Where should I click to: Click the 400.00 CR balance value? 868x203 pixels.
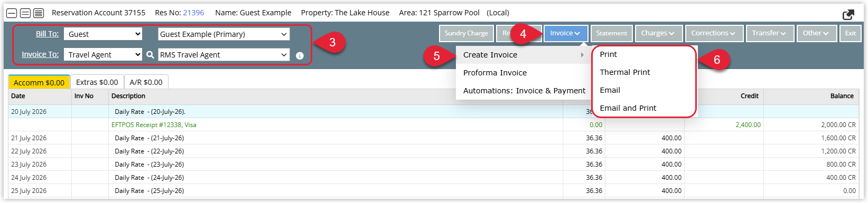841,178
